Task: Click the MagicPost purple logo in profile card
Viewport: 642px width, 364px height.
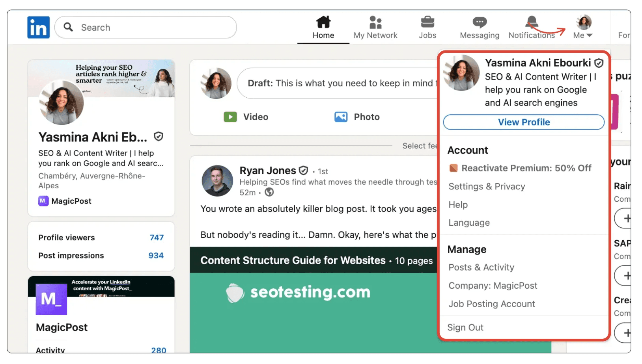Action: pyautogui.click(x=43, y=201)
